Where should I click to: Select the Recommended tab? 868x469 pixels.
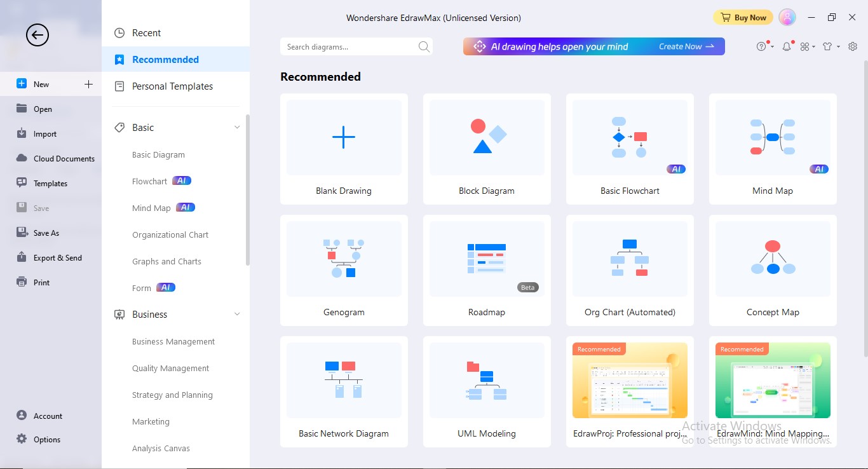click(175, 60)
